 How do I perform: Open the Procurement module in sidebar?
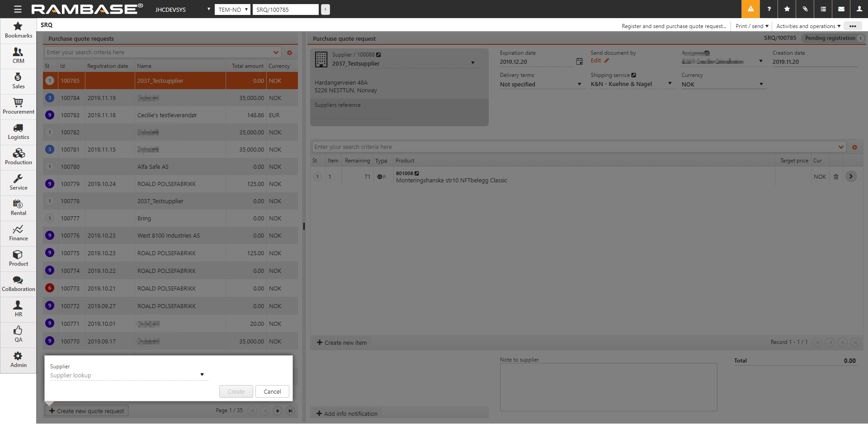(18, 106)
